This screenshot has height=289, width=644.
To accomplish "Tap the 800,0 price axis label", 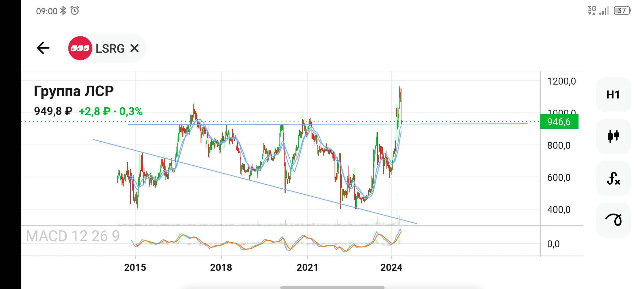I will [x=559, y=146].
